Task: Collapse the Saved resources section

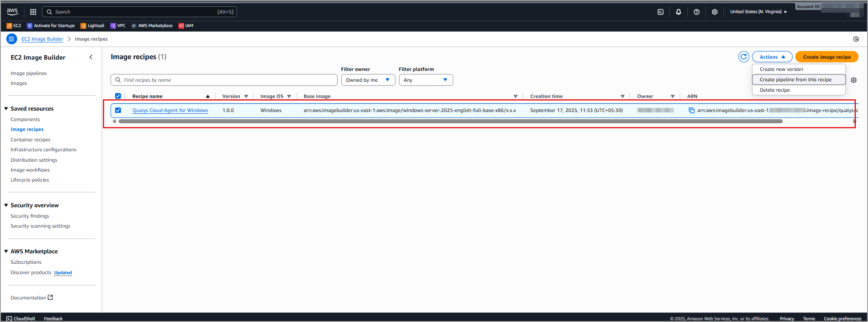Action: (6, 109)
